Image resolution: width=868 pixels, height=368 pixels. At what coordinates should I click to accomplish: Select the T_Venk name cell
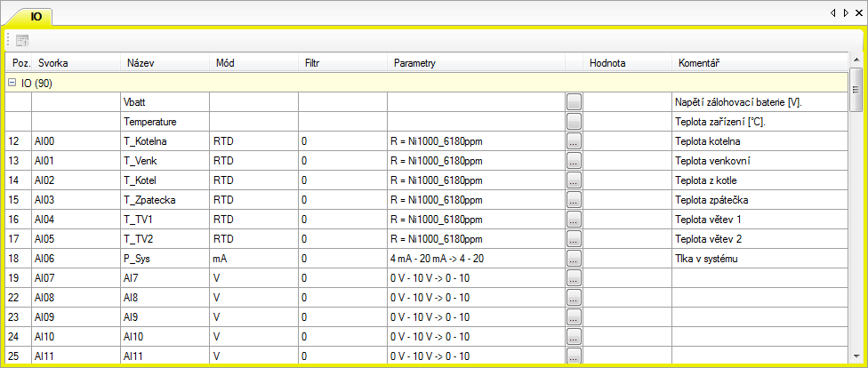(164, 161)
